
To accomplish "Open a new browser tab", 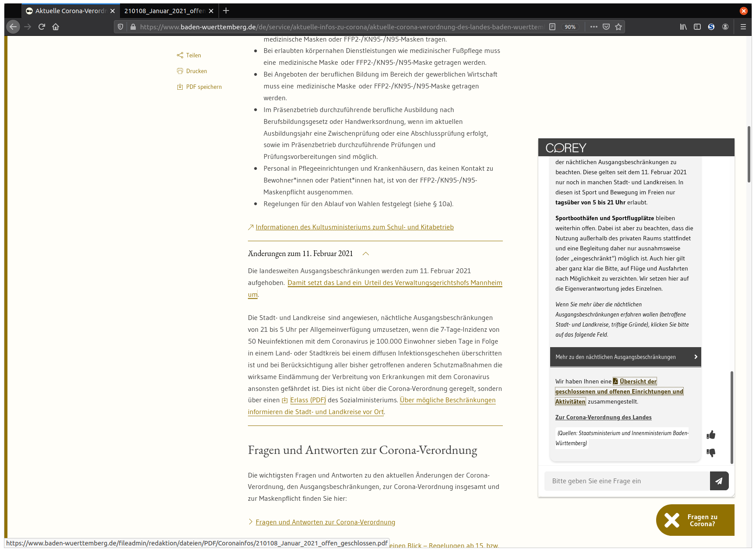I will tap(226, 11).
